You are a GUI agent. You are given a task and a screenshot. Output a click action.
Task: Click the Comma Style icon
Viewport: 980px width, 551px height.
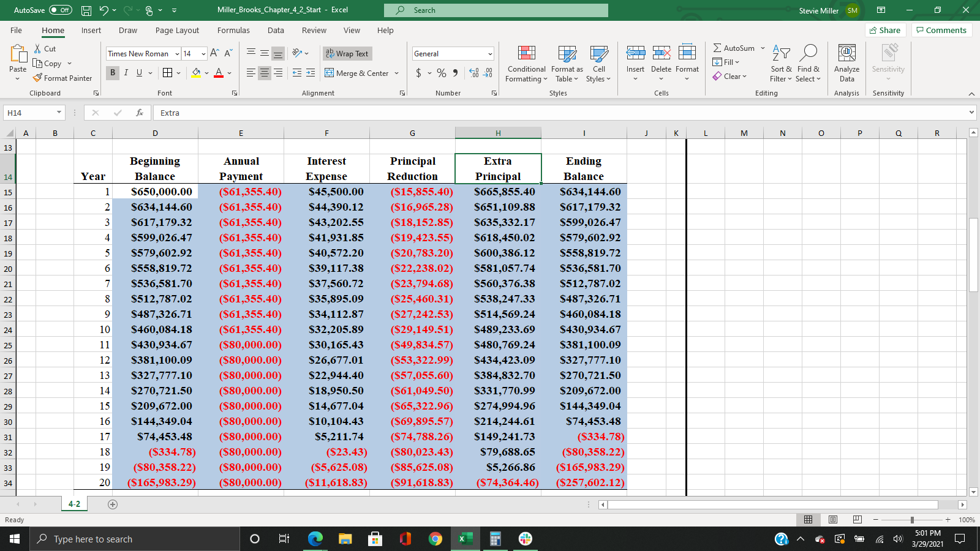(x=455, y=73)
